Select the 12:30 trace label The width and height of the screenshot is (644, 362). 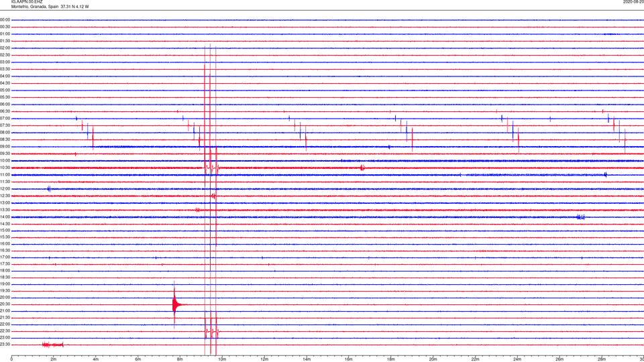(5, 196)
